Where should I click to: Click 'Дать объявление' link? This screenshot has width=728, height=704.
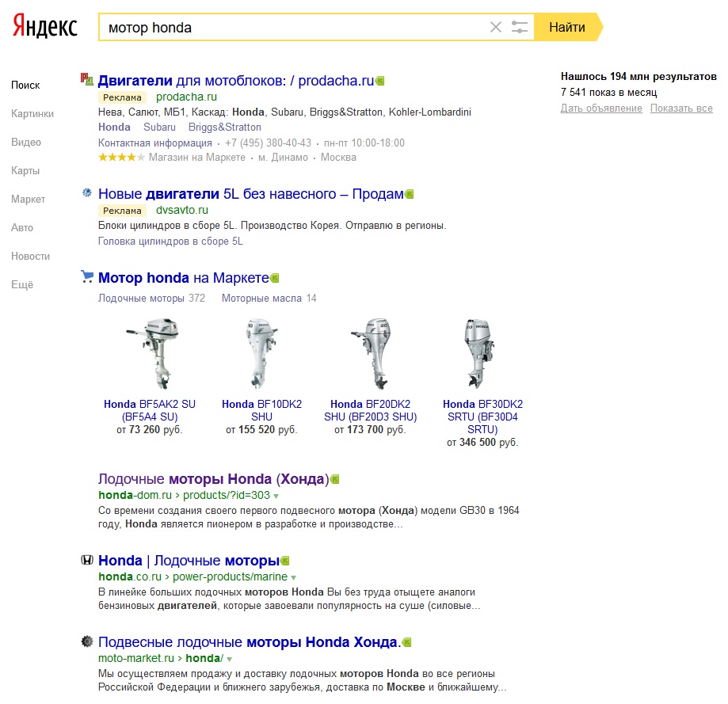[601, 108]
